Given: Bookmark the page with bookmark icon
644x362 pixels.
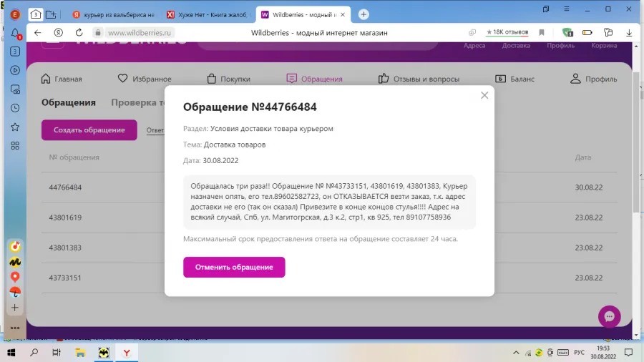Looking at the screenshot, I should pyautogui.click(x=542, y=32).
